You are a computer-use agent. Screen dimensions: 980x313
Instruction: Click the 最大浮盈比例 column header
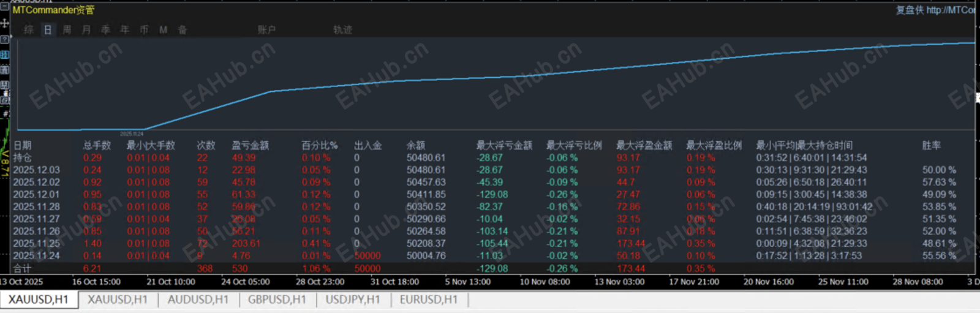714,145
